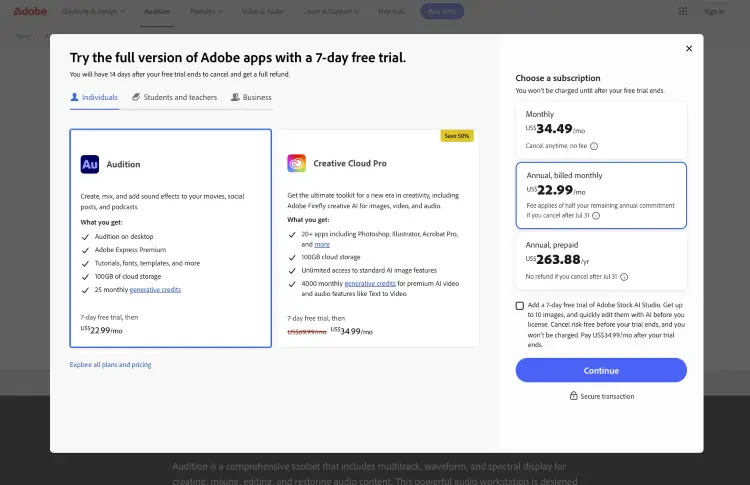Expand the Features dropdown in header
Screen dimensions: 750x485
[x=206, y=11]
